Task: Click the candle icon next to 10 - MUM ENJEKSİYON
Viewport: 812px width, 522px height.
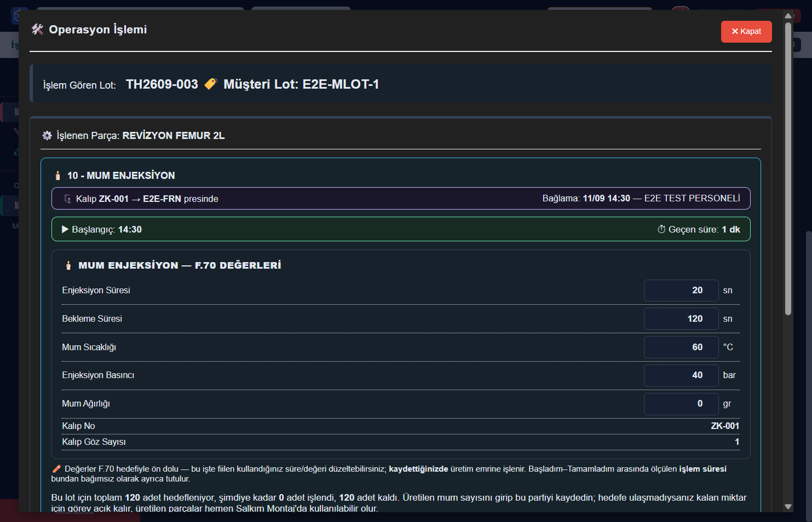Action: (x=57, y=176)
